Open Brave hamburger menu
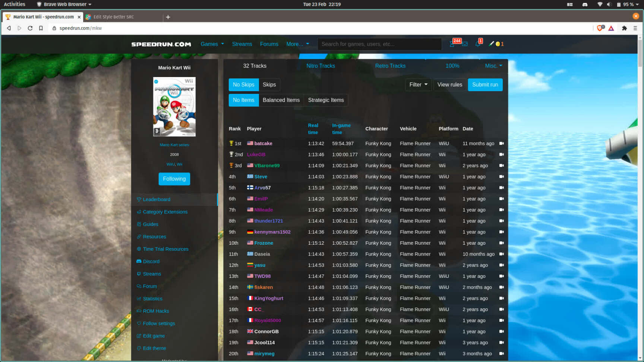This screenshot has height=362, width=644. coord(635,28)
